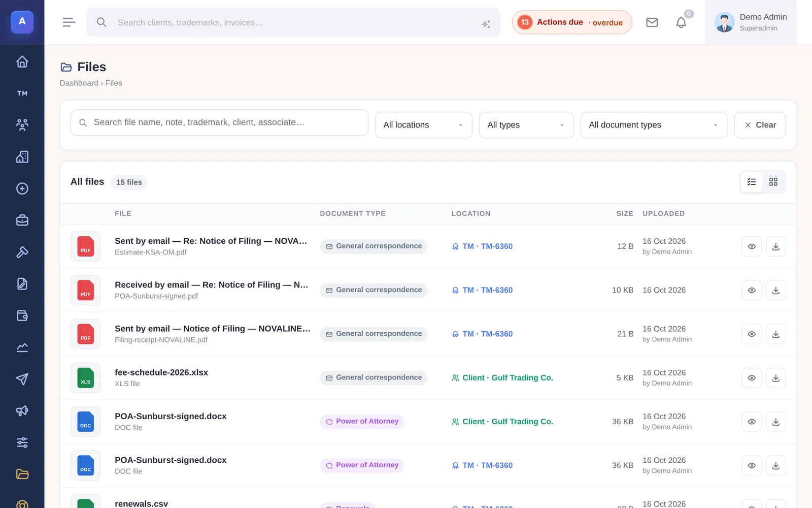Download Estimate-KSA-OM.pdf
Screen dimensions: 812x508
775,246
